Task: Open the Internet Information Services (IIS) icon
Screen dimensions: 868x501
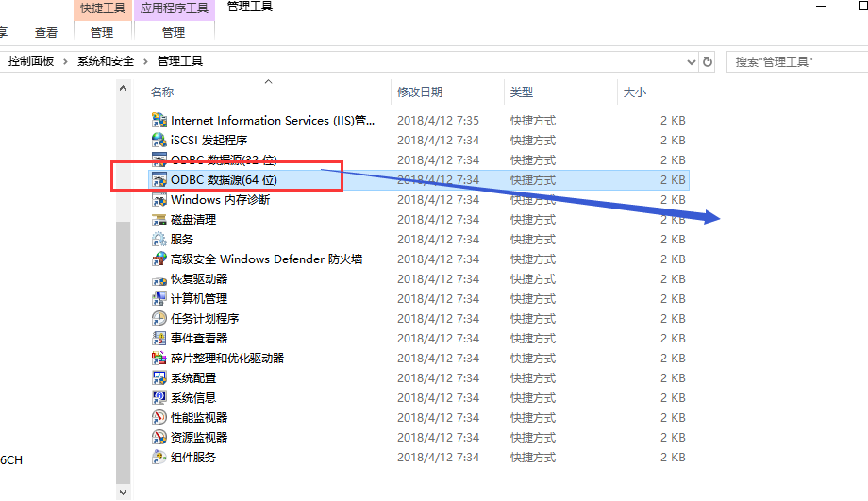Action: tap(159, 120)
